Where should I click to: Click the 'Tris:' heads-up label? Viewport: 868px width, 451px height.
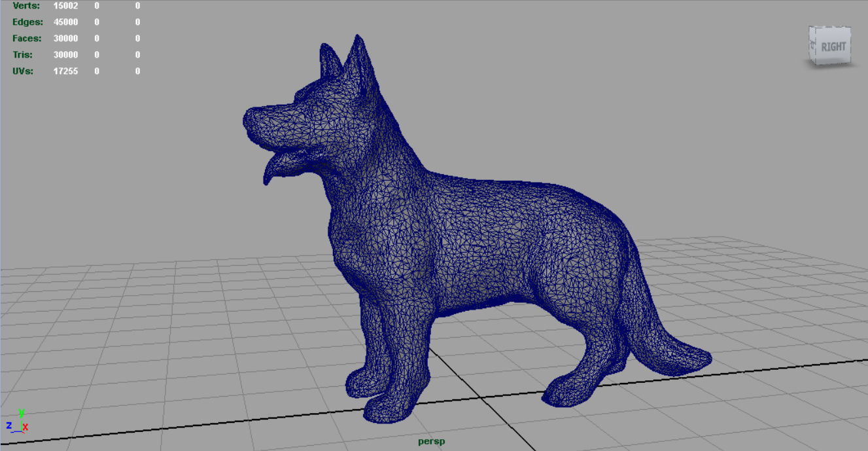pos(22,54)
